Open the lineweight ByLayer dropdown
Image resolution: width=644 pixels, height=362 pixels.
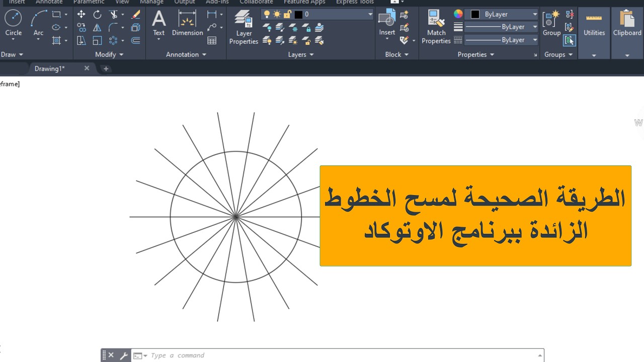(535, 27)
